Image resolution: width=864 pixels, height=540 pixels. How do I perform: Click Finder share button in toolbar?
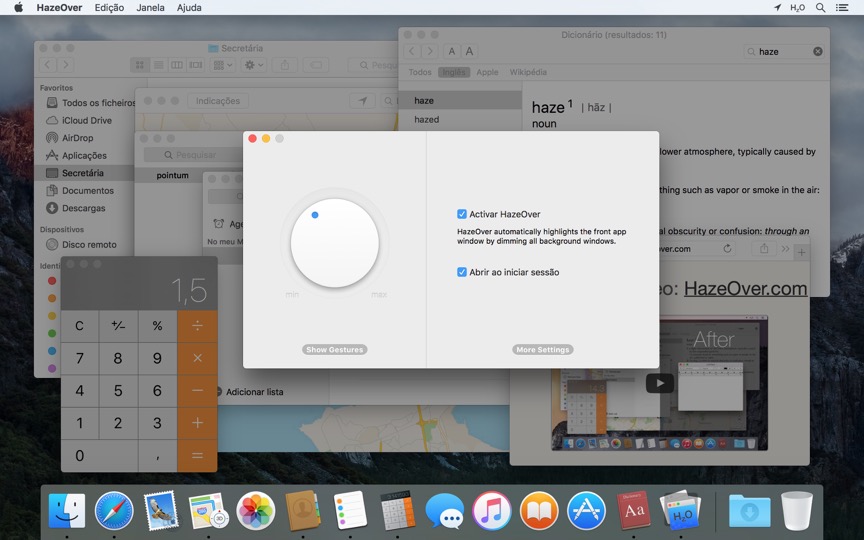pos(285,65)
